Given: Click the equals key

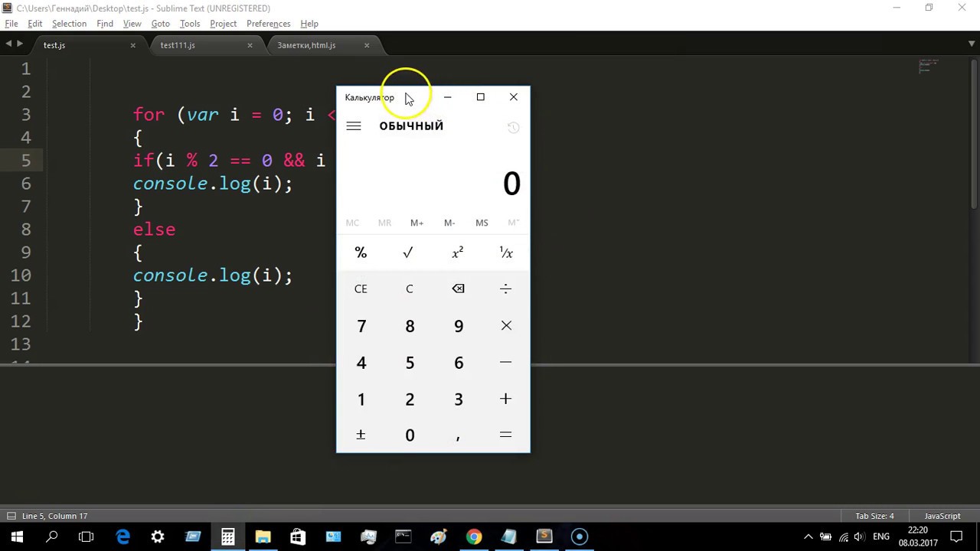Looking at the screenshot, I should [506, 435].
